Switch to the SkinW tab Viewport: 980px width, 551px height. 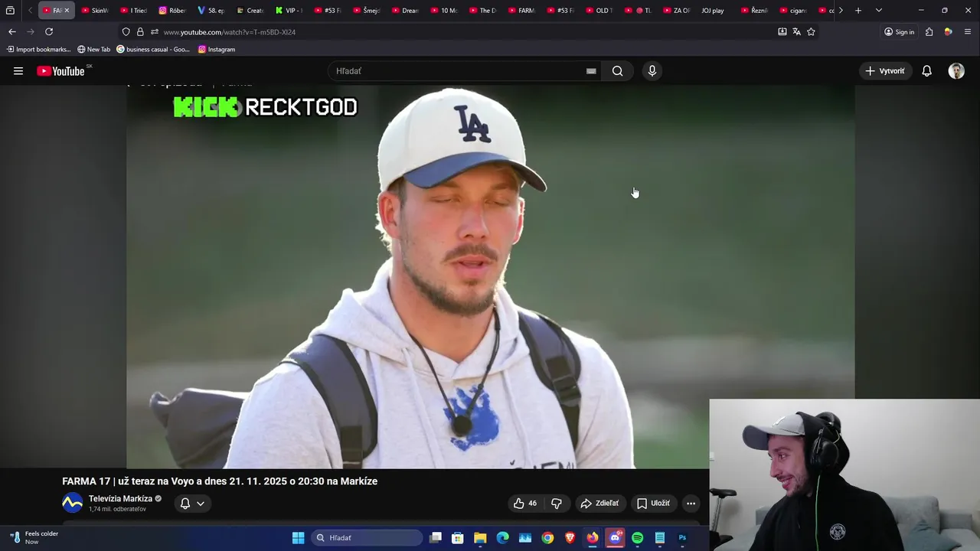coord(95,11)
